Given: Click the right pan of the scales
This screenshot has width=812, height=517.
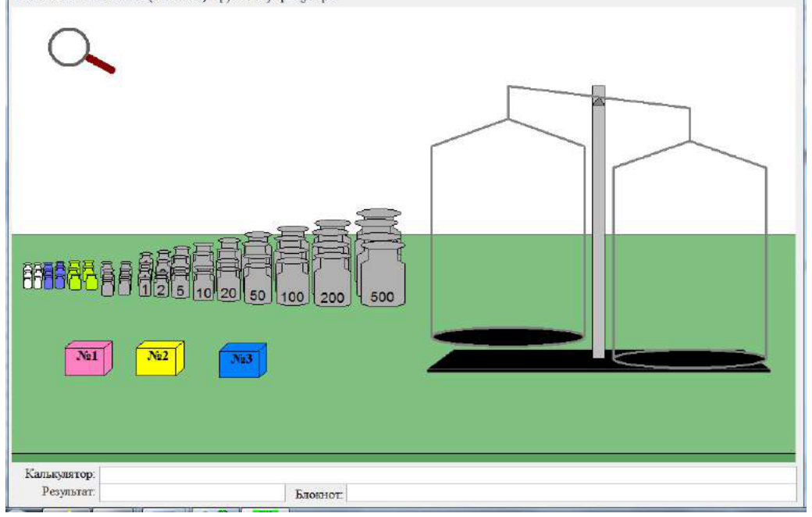Looking at the screenshot, I should pyautogui.click(x=689, y=358).
